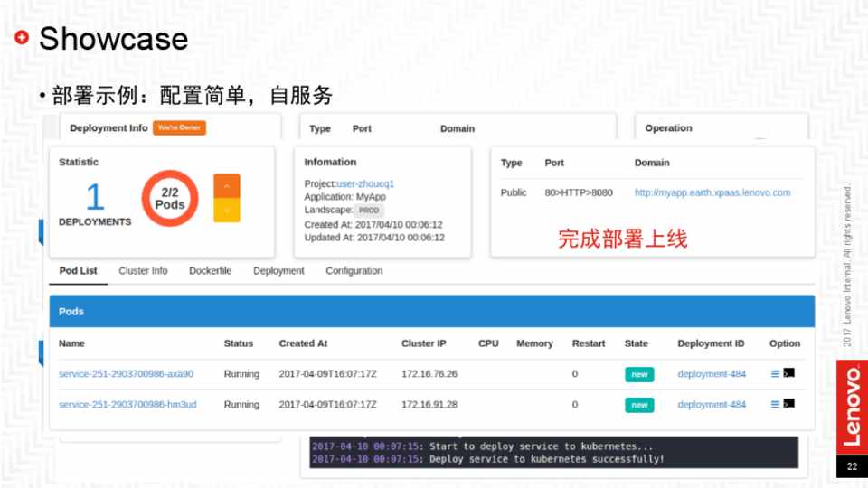The height and width of the screenshot is (488, 868).
Task: Click the orange scale-up arrow button
Action: pos(226,185)
